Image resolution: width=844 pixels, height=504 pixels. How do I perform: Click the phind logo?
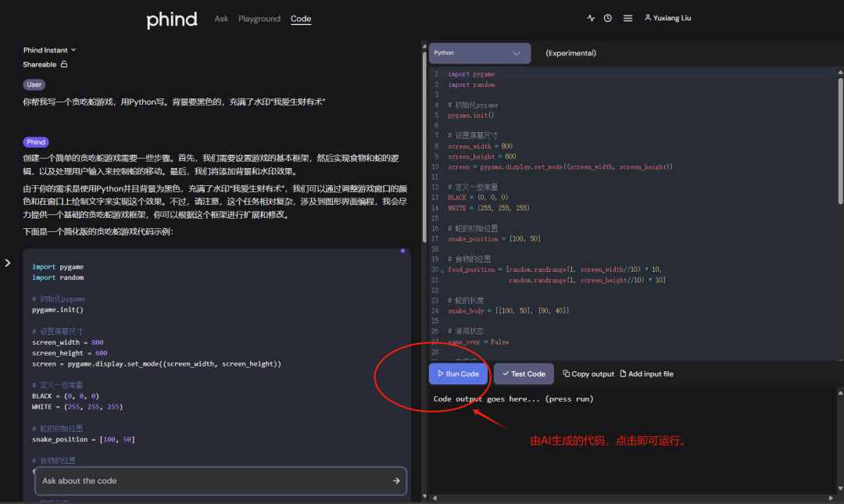172,20
